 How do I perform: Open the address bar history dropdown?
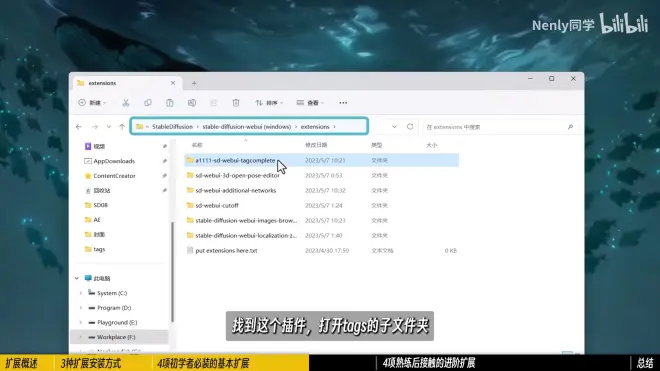click(394, 127)
